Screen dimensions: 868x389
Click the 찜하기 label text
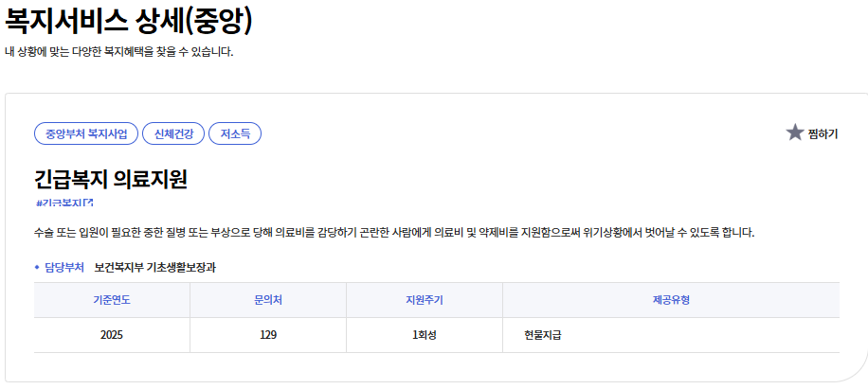point(823,134)
